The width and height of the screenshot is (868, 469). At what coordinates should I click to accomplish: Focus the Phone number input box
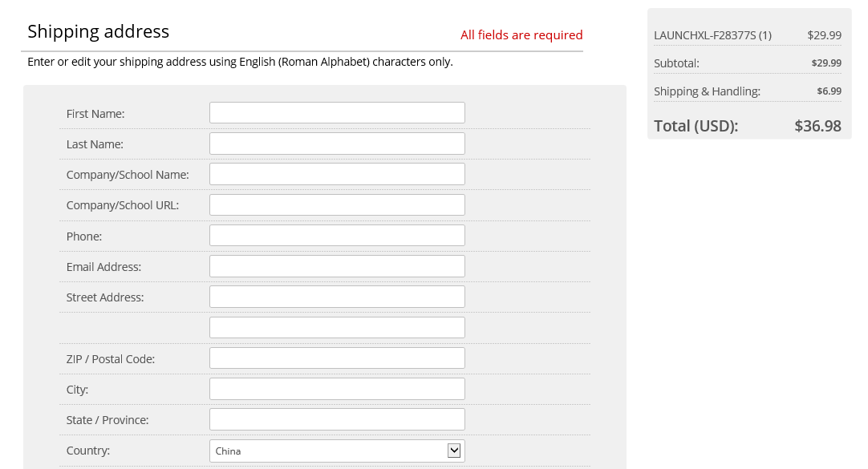tap(337, 236)
